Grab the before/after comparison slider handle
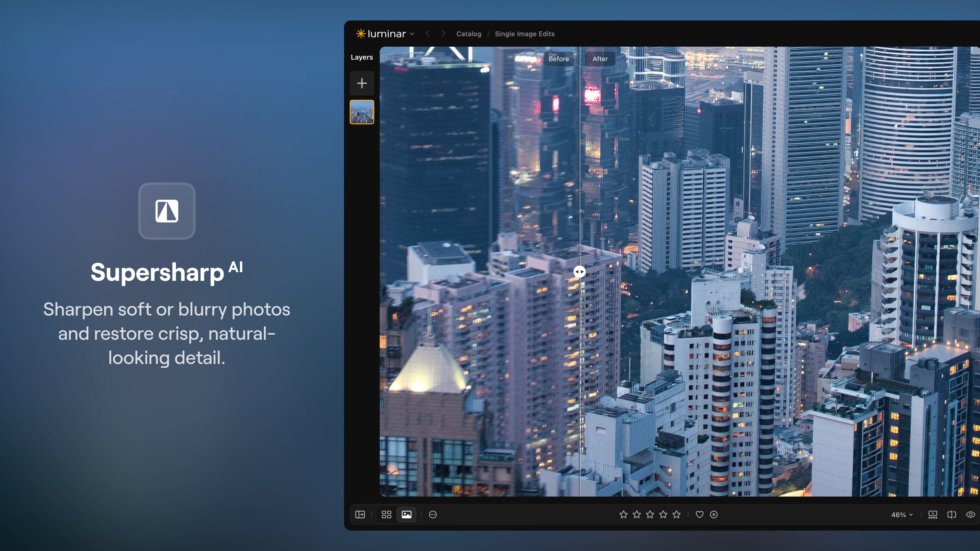The height and width of the screenshot is (551, 980). coord(579,271)
